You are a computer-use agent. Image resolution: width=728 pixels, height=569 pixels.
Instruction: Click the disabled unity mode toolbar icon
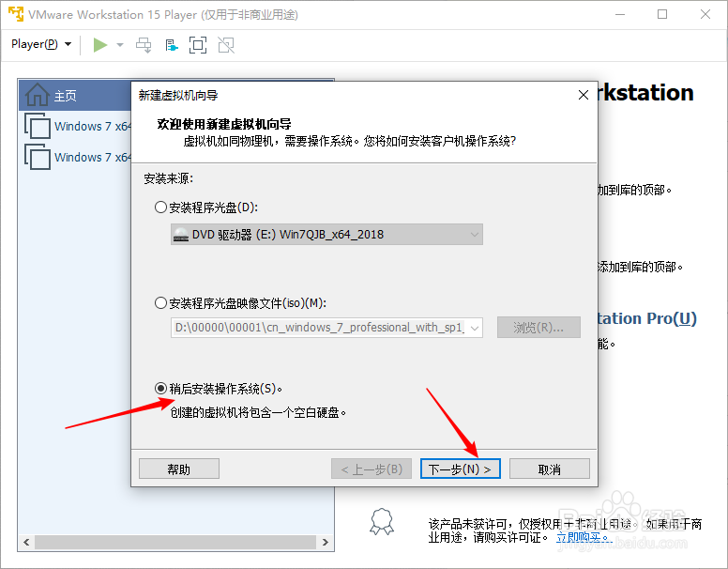point(226,45)
